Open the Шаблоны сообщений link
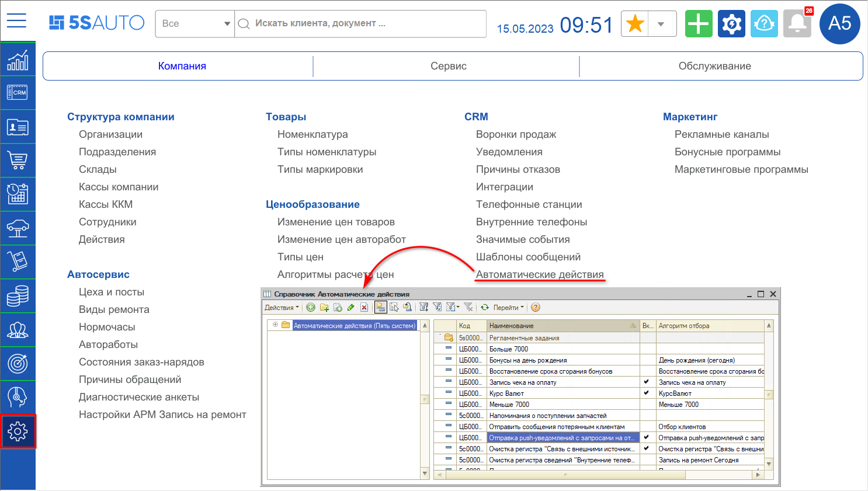 [528, 257]
